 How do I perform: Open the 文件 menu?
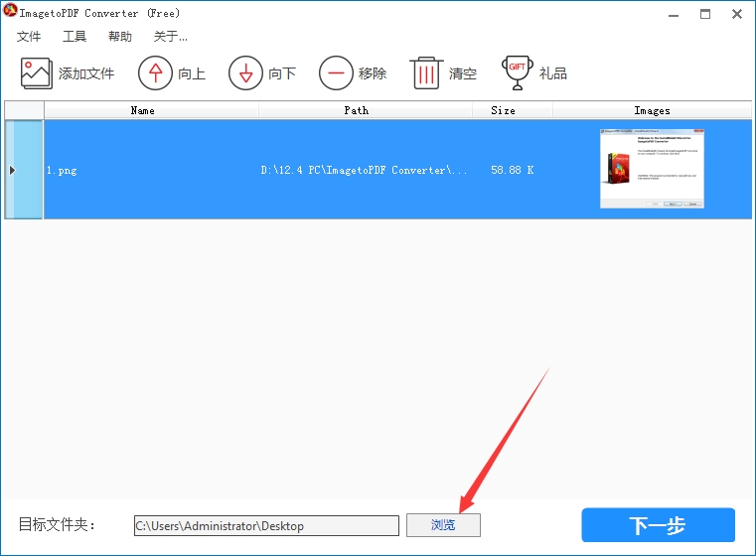tap(29, 37)
